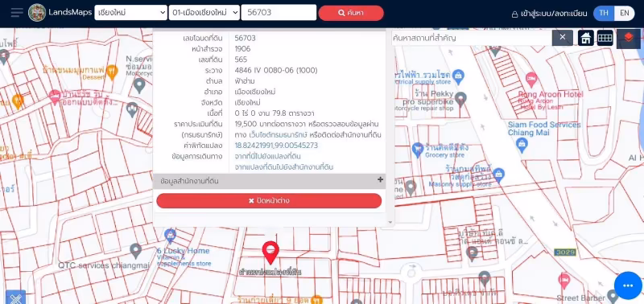Image resolution: width=644 pixels, height=304 pixels.
Task: Click เข้าสู่ระบบ/ลงทะเบียน login link
Action: [x=549, y=14]
